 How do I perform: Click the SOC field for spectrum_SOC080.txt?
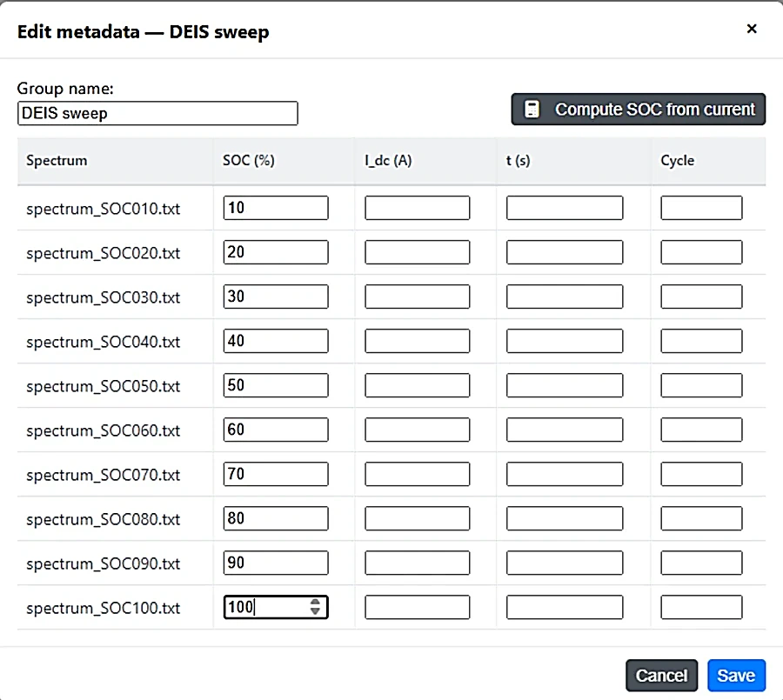(x=276, y=519)
